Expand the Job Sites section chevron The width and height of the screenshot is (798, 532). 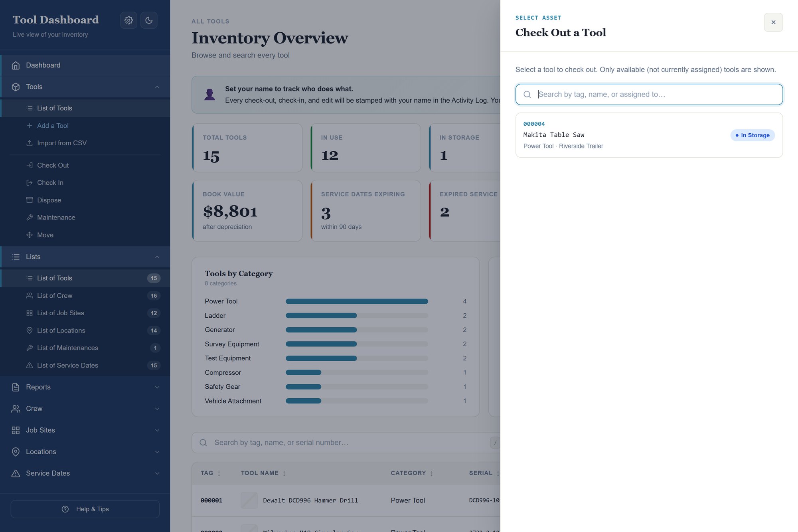click(157, 430)
